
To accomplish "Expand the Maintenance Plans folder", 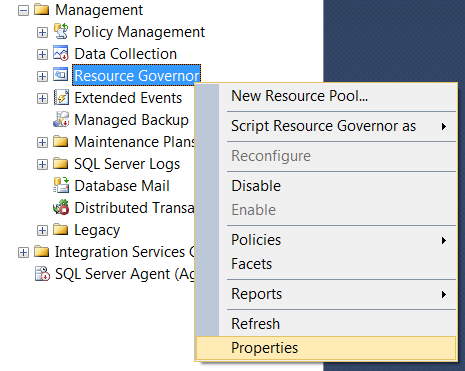I will tap(42, 142).
